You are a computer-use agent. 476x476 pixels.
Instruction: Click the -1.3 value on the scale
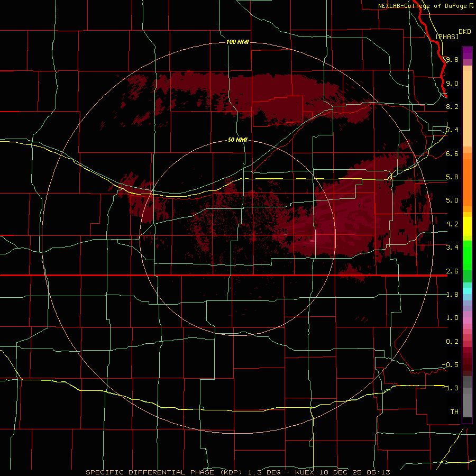(x=450, y=388)
